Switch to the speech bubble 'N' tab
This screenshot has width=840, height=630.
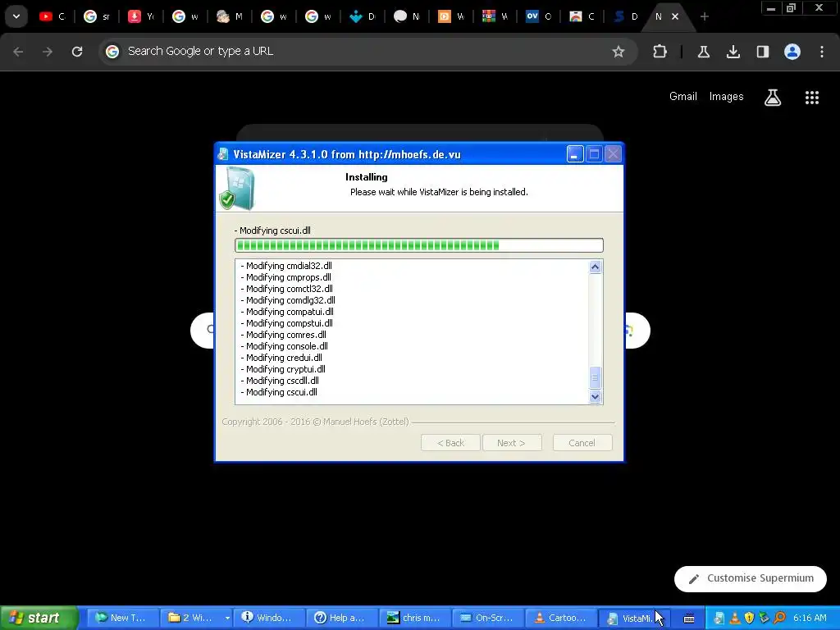(407, 16)
